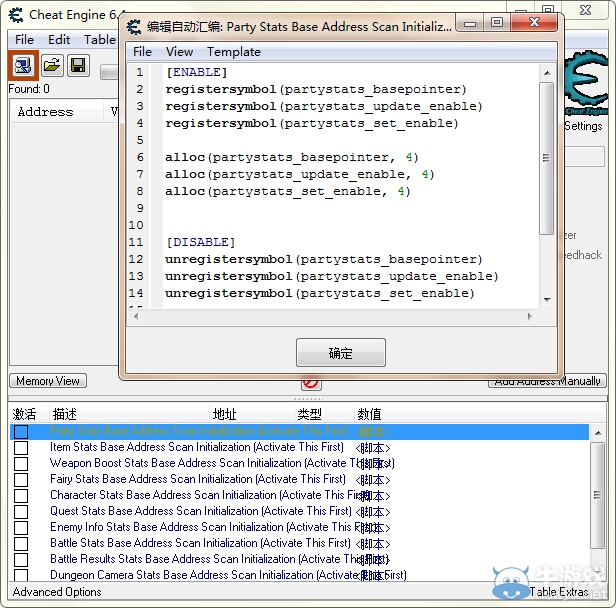616x608 pixels.
Task: Tick Enemy Info Stats activation checkbox
Action: coord(21,528)
